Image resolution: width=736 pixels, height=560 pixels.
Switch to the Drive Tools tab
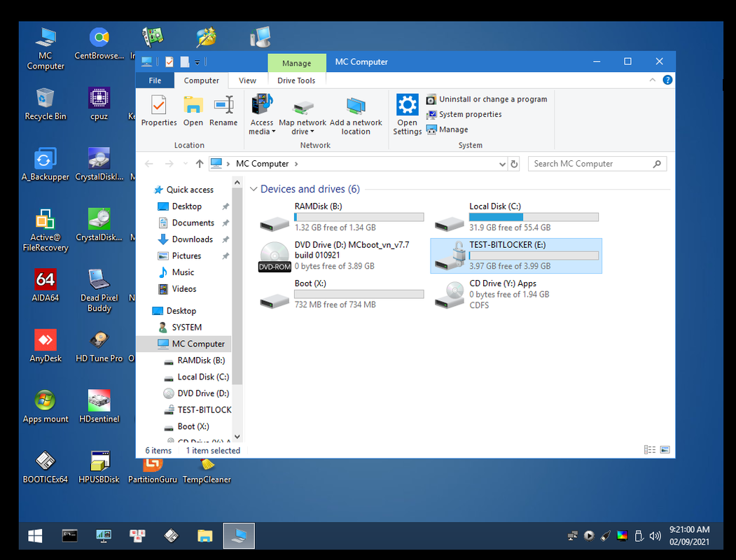point(296,80)
